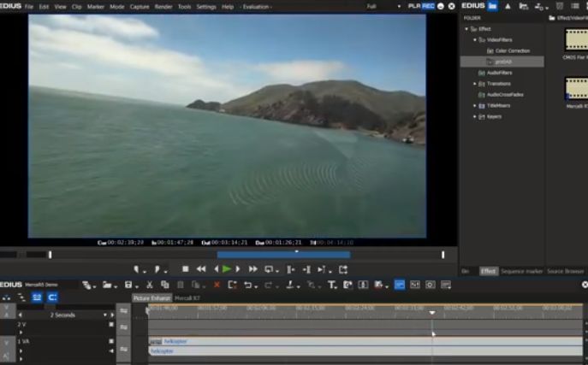Step to the previous frame
Screen dimensions: 588x365
point(216,268)
